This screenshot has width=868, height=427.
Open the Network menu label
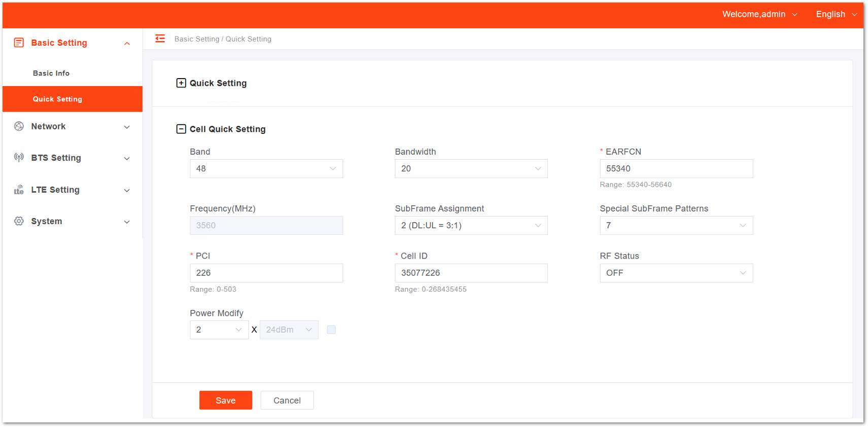48,126
